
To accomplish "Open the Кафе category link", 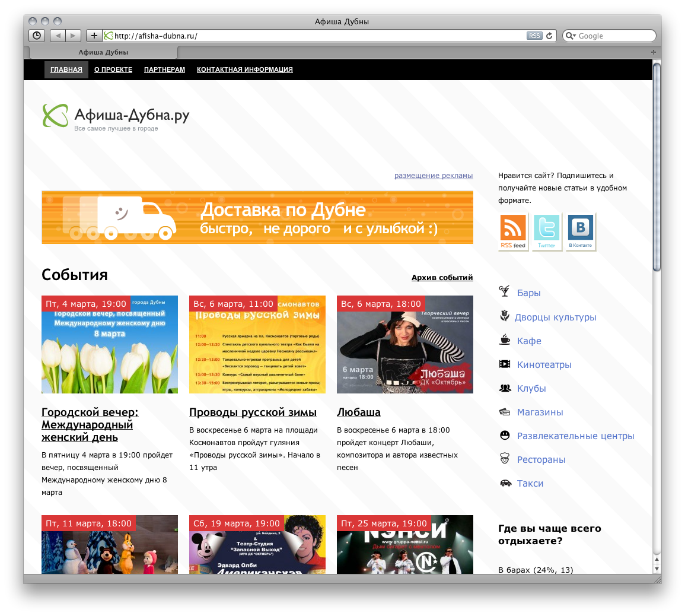I will tap(529, 341).
